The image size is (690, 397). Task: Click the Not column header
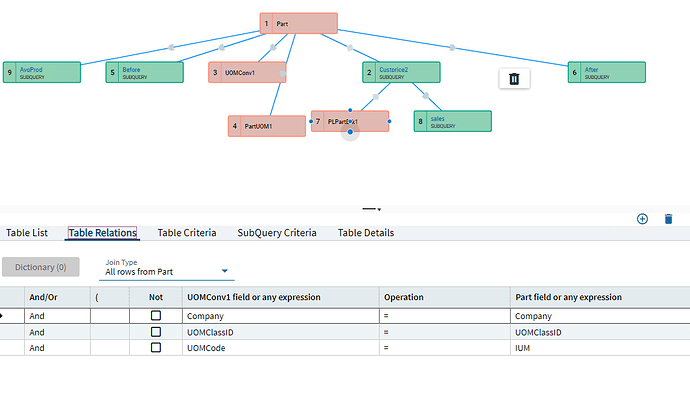pos(156,297)
